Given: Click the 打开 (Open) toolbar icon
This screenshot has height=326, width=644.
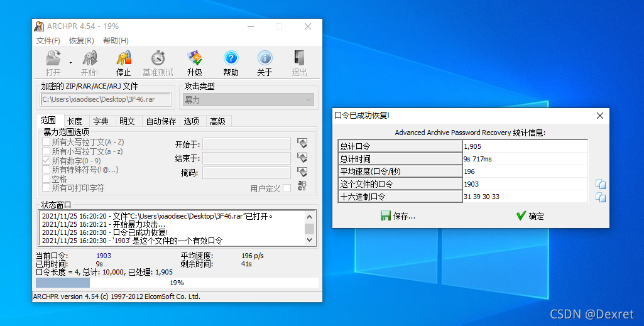Looking at the screenshot, I should click(53, 58).
